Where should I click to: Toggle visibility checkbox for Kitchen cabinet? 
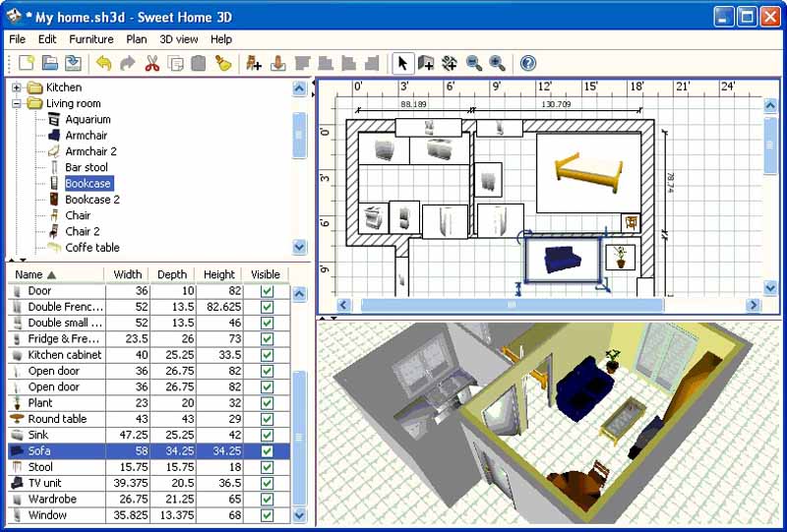(267, 355)
